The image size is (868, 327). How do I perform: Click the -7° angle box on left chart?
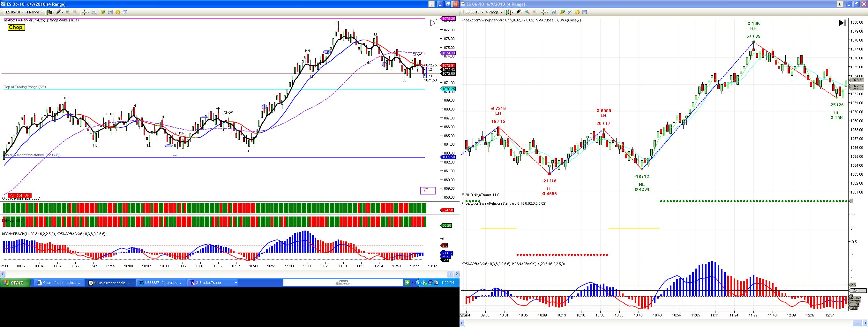click(428, 190)
